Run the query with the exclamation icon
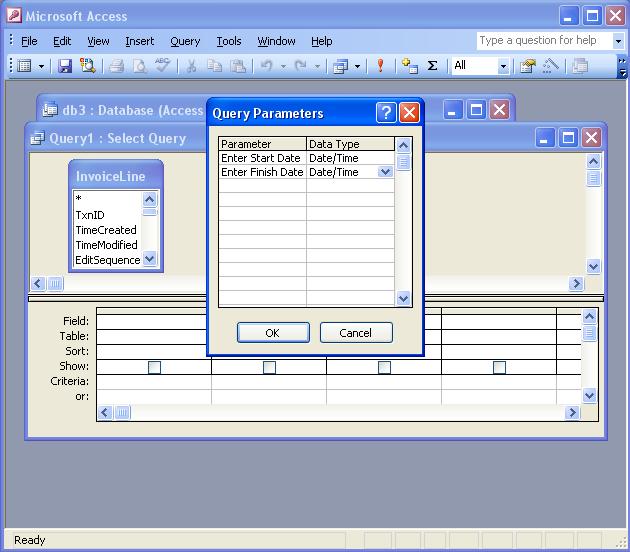The width and height of the screenshot is (630, 552). tap(380, 65)
